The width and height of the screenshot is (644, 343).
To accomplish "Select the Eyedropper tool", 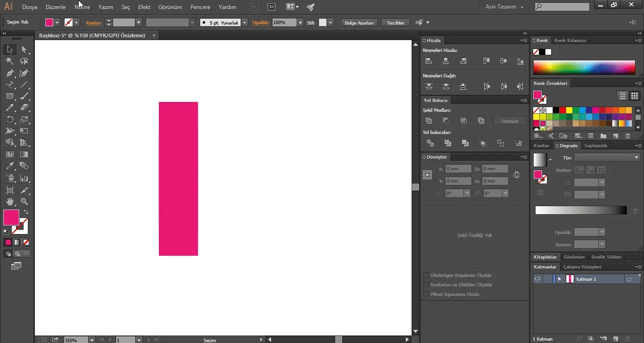I will [10, 166].
